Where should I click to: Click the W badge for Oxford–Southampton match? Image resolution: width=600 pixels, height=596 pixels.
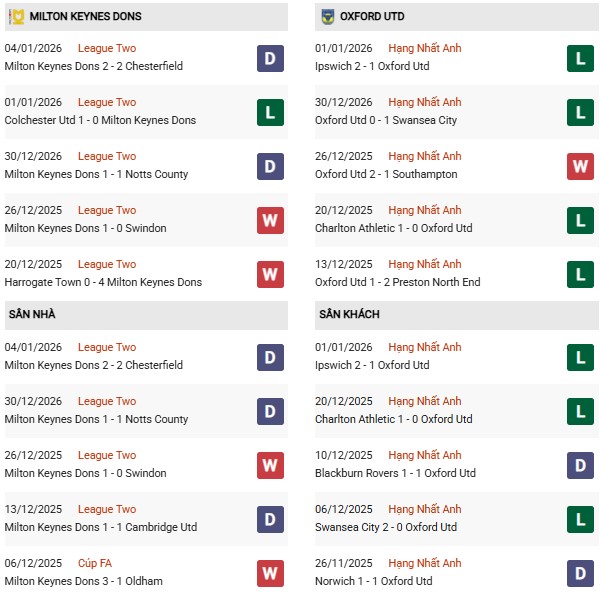580,165
